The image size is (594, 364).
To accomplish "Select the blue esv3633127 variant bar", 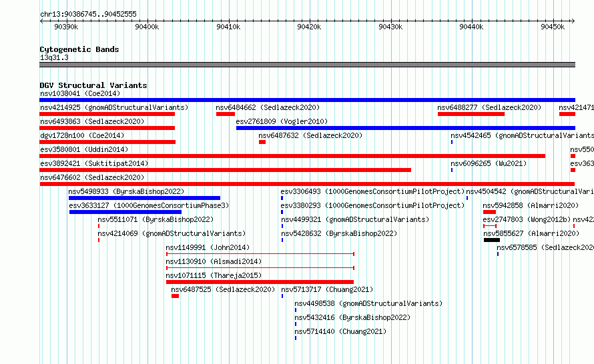I will click(125, 212).
